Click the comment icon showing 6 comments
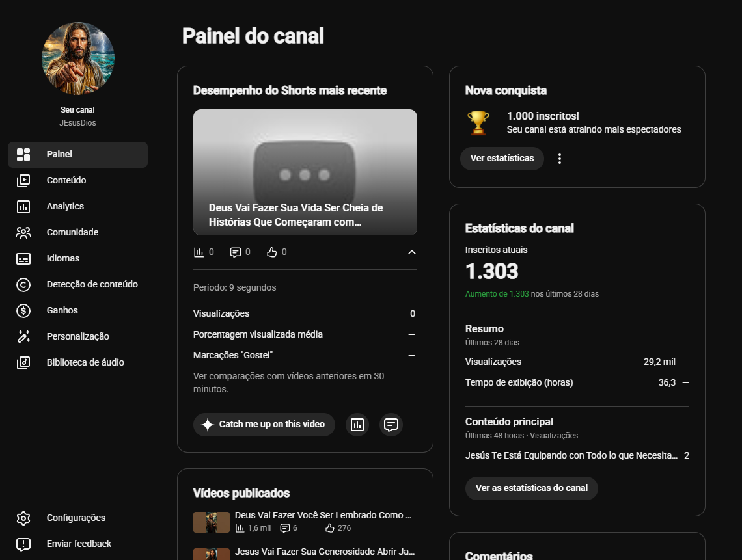 coord(285,528)
